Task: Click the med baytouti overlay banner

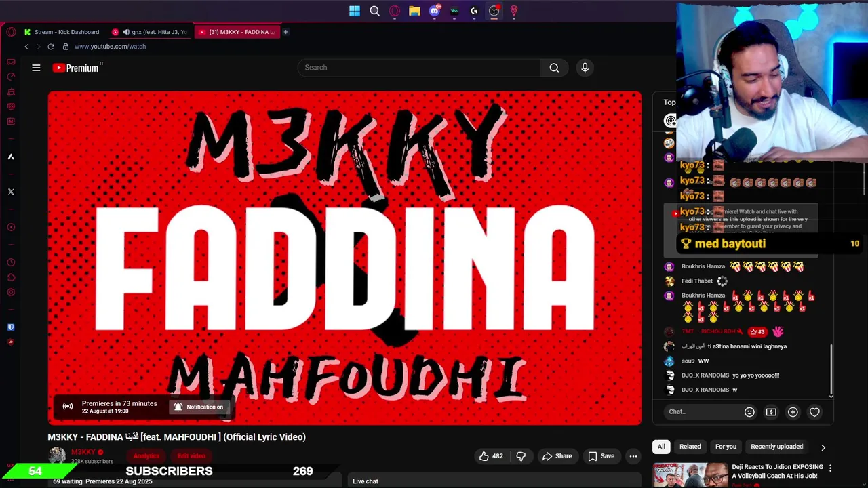Action: 770,244
